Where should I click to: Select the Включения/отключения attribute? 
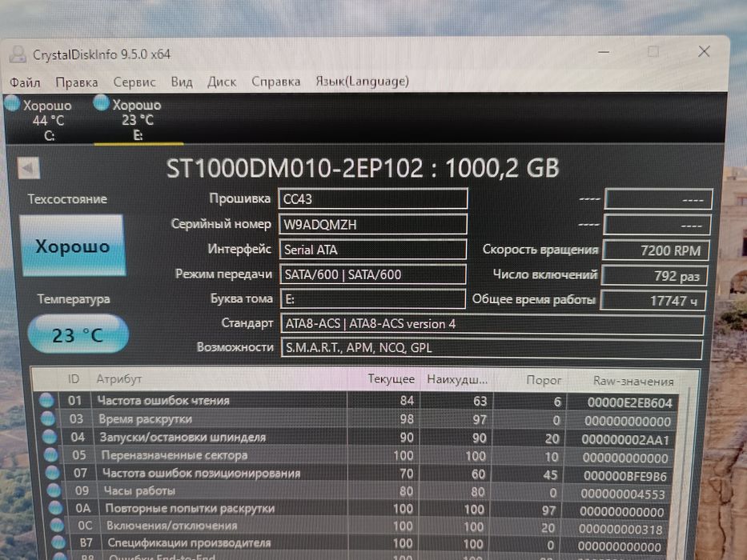171,526
